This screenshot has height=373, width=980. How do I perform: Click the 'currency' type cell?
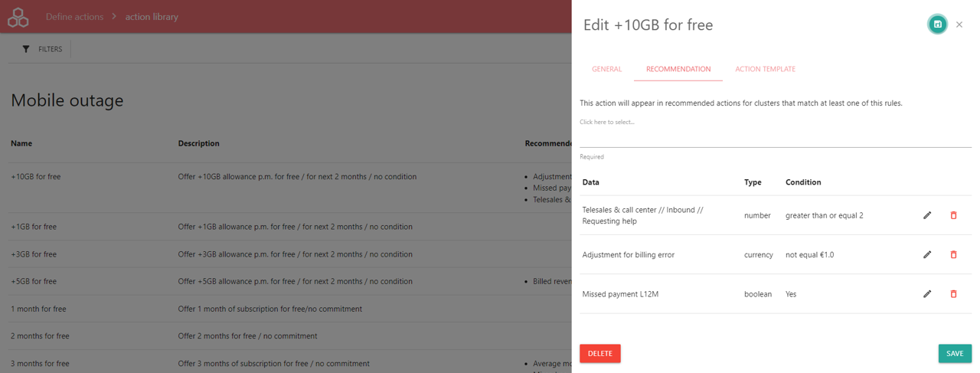pos(759,254)
